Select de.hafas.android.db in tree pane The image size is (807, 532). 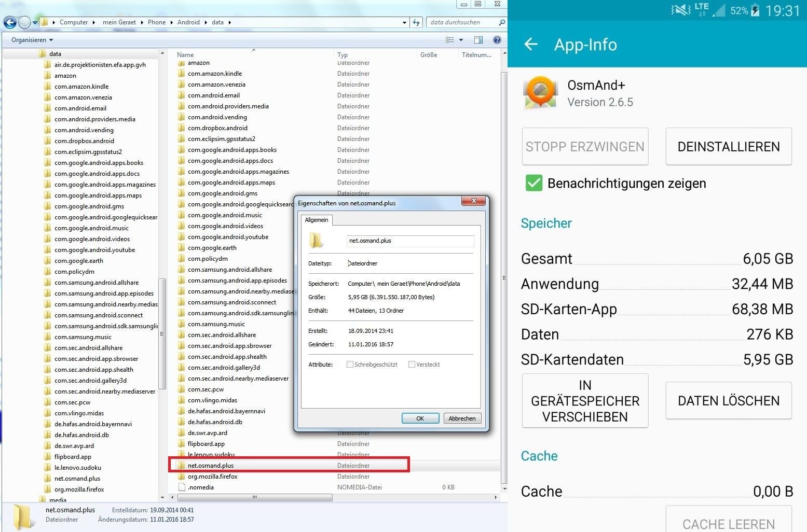(81, 435)
